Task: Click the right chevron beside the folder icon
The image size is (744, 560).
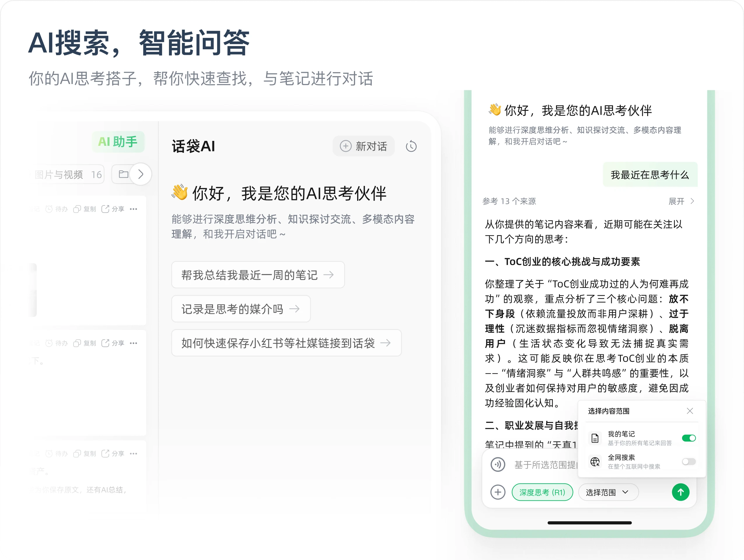Action: (x=141, y=174)
